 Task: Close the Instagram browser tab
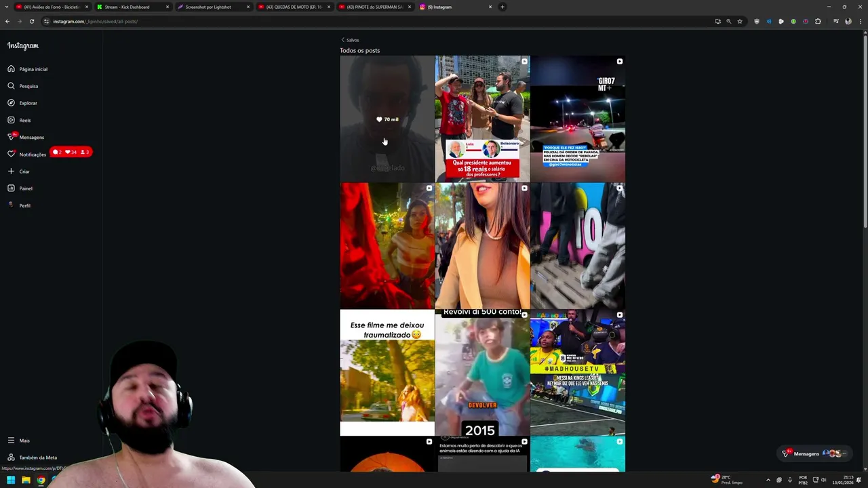(x=490, y=7)
